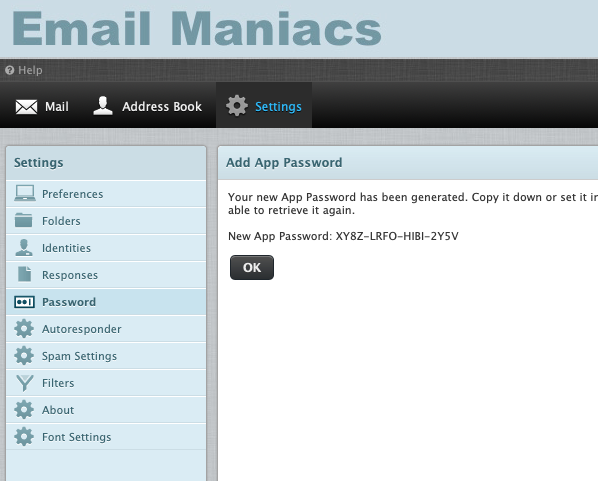Click the Password key-field icon
The width and height of the screenshot is (598, 481).
pyautogui.click(x=24, y=302)
